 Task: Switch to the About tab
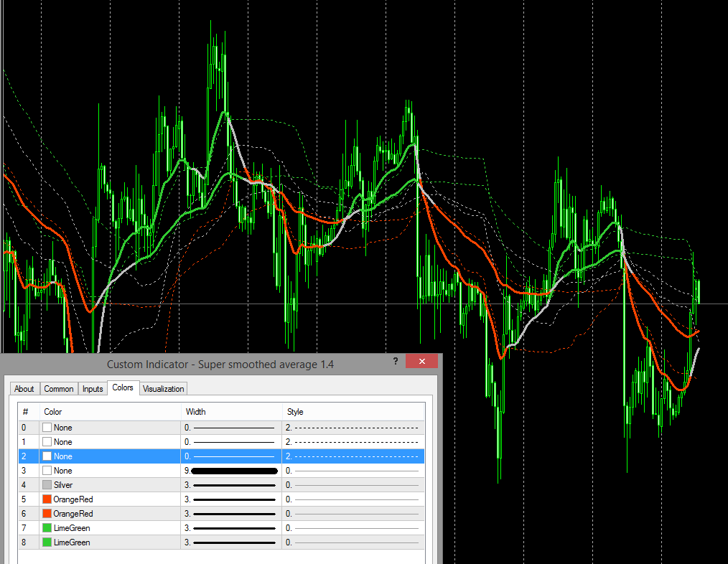coord(24,389)
